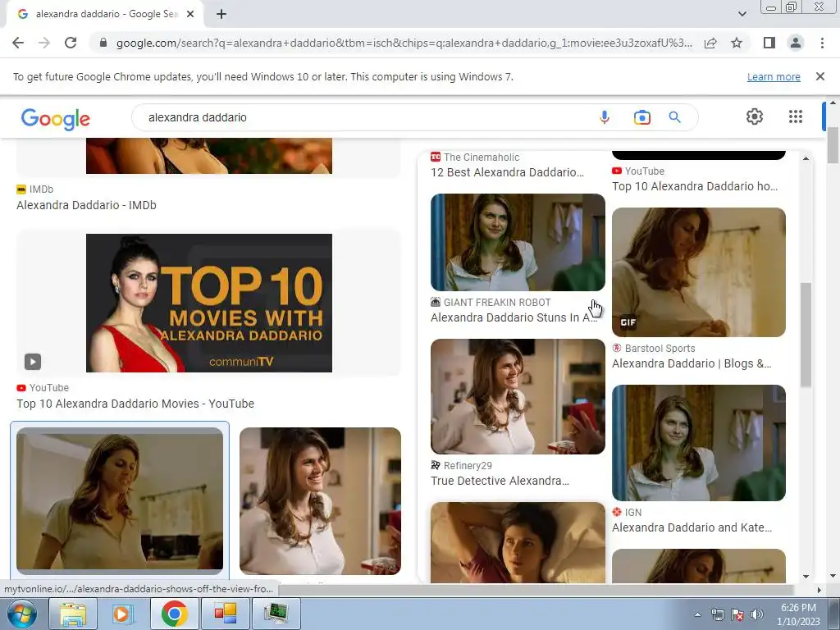Open the volume speaker tray icon
Viewport: 840px width, 630px height.
click(757, 614)
